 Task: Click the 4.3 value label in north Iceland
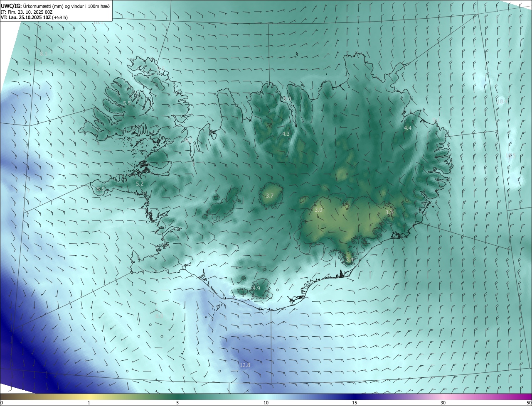(286, 134)
